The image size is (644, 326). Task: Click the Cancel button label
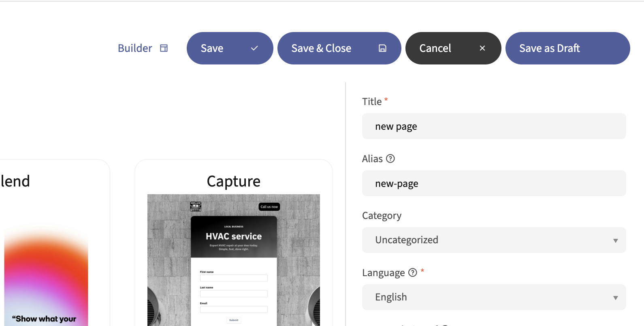[x=435, y=48]
